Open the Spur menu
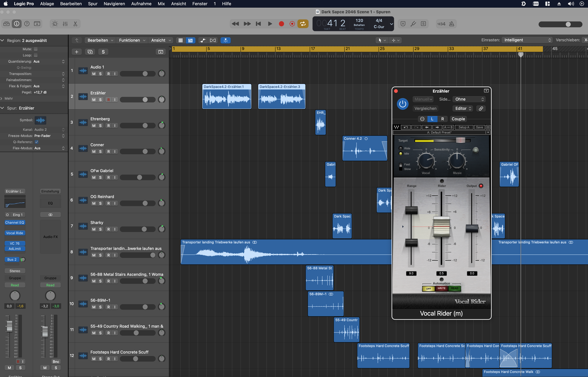588x377 pixels. point(93,4)
